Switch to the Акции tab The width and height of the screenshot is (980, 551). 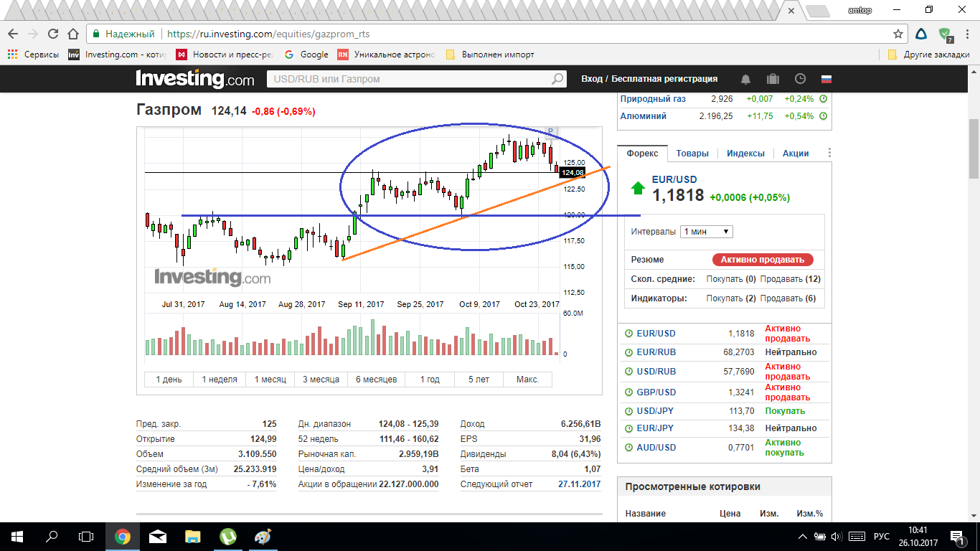click(796, 153)
